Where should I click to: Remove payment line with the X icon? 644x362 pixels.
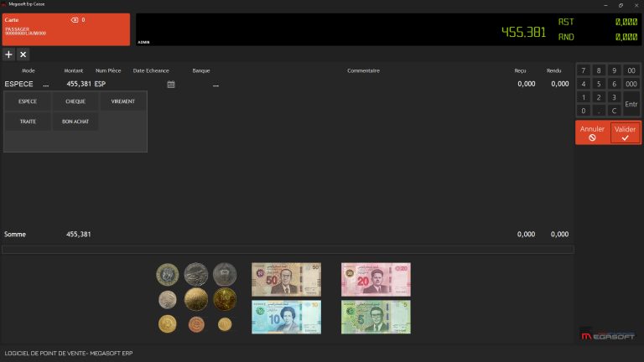click(x=23, y=54)
